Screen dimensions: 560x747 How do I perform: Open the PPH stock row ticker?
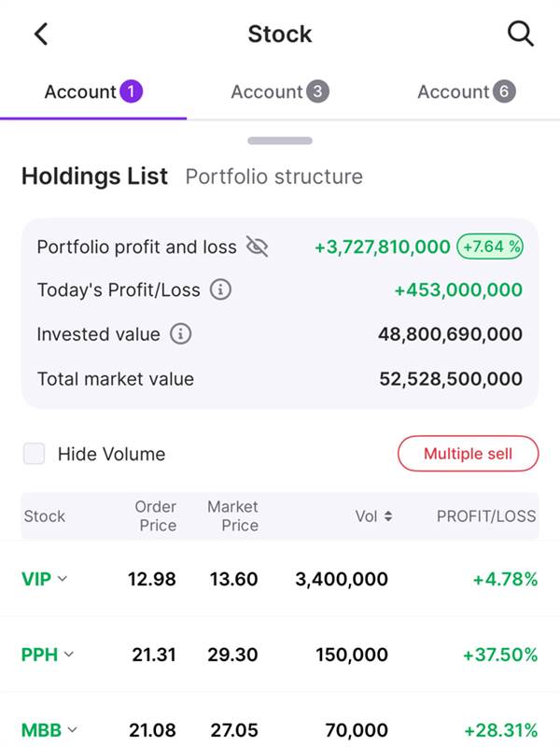(x=39, y=655)
